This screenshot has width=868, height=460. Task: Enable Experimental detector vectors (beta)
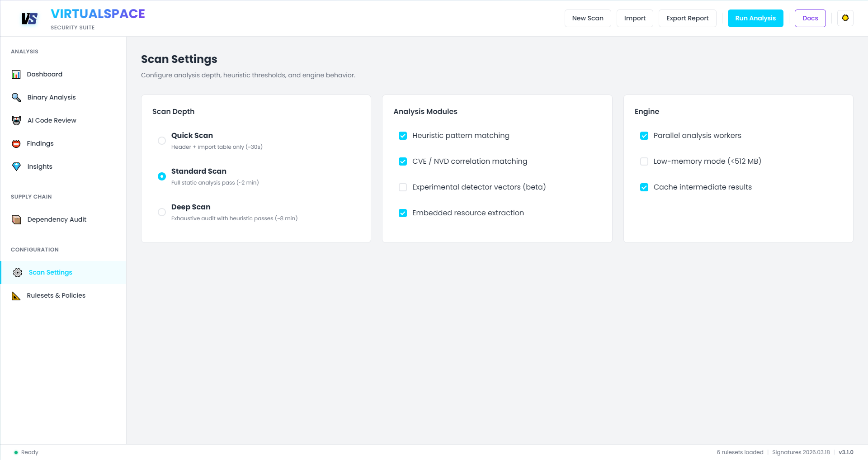tap(403, 187)
